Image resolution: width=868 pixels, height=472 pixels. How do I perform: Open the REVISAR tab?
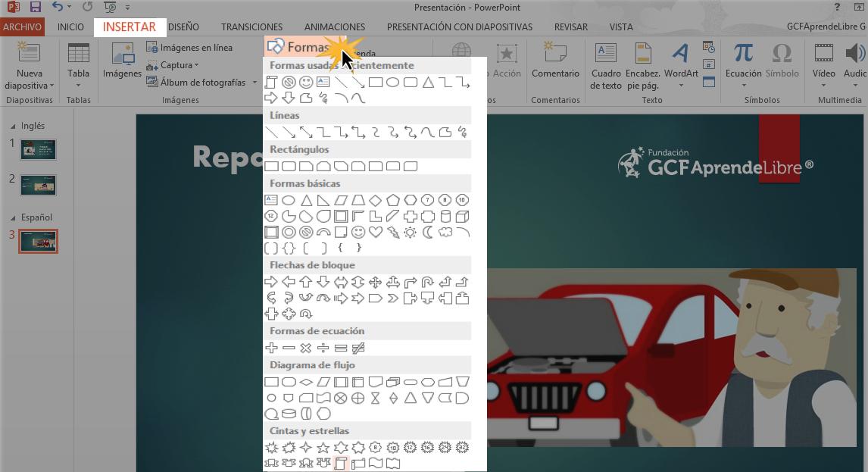pos(571,27)
